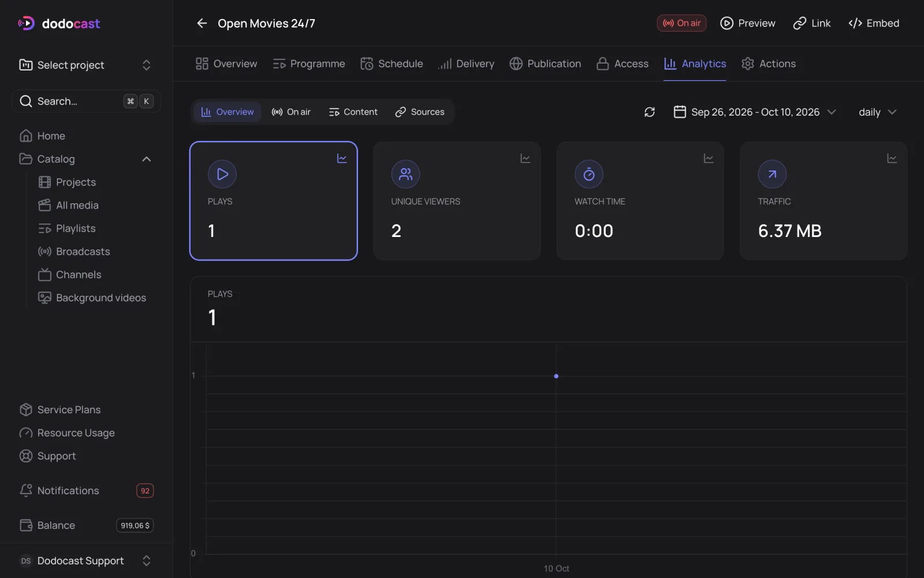This screenshot has width=924, height=578.
Task: Switch to On air analytics view
Action: point(291,112)
